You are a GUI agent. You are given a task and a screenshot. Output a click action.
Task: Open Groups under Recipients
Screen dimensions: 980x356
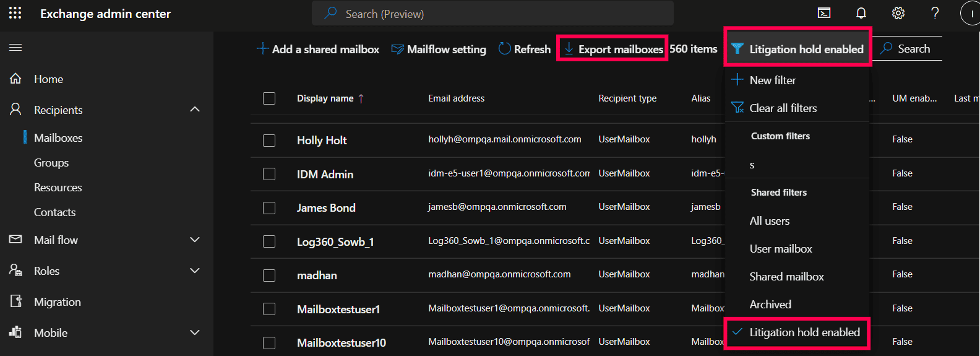[x=51, y=162]
